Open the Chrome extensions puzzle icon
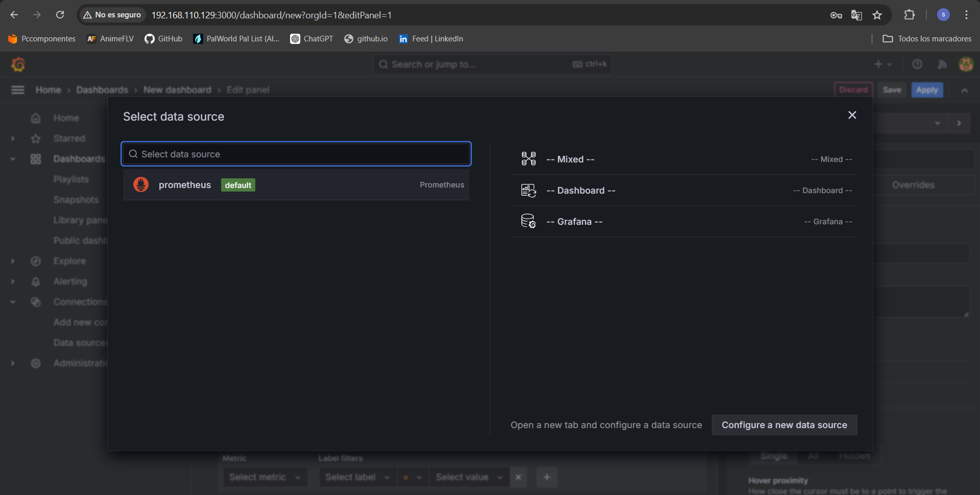Viewport: 980px width, 495px height. (x=909, y=15)
